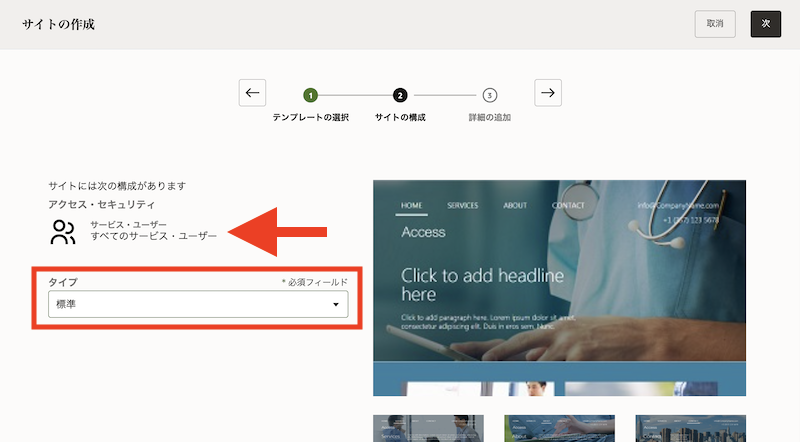Screen dimensions: 800x442
Task: Jump to the 詳細の追加 step label
Action: tap(489, 118)
